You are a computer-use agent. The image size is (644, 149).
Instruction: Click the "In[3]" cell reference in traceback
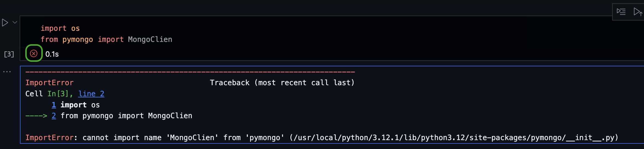[58, 94]
